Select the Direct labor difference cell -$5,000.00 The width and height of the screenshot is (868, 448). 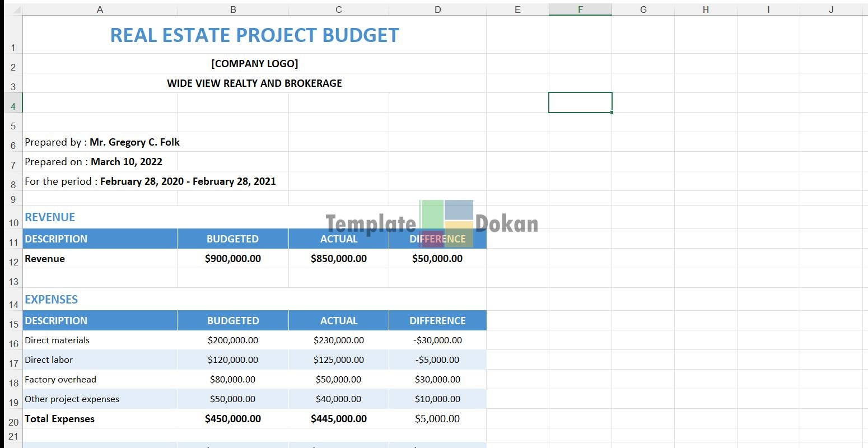tap(437, 360)
